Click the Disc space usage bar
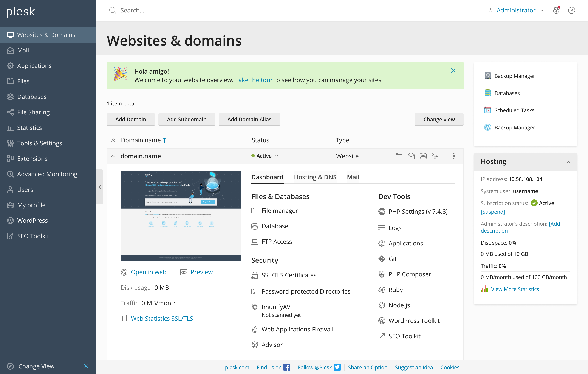The image size is (588, 374). (x=525, y=248)
